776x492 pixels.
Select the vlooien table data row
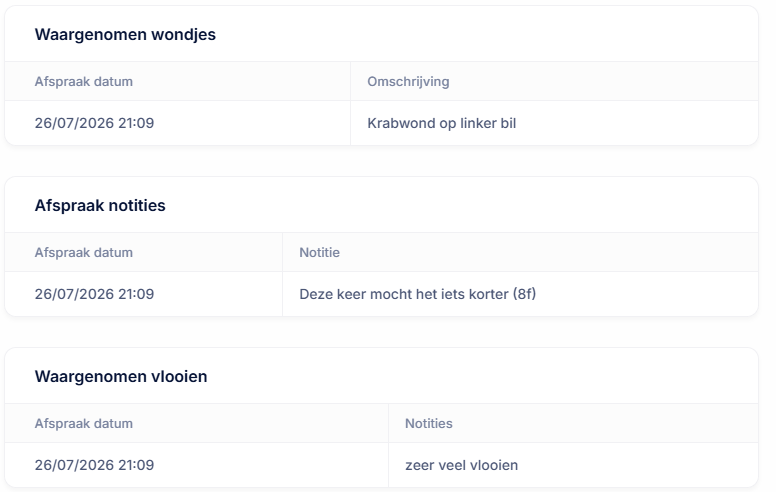[382, 465]
